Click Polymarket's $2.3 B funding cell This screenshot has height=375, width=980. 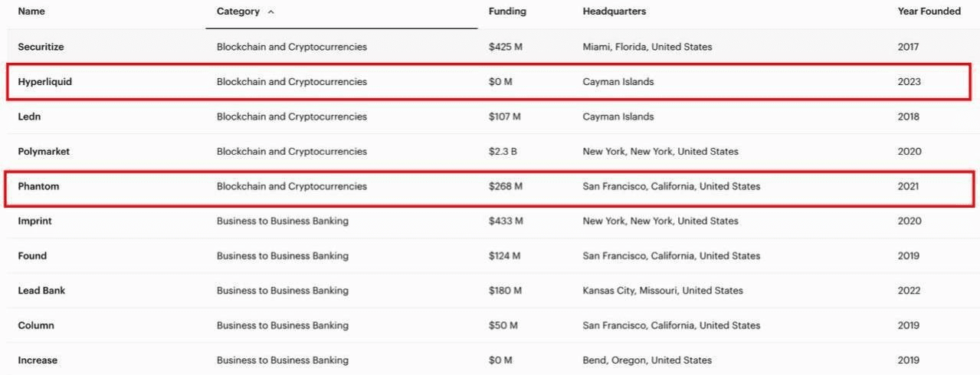pyautogui.click(x=503, y=152)
